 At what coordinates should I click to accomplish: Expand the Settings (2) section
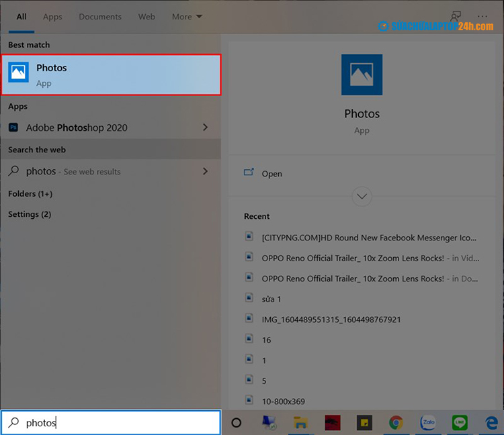coord(30,214)
